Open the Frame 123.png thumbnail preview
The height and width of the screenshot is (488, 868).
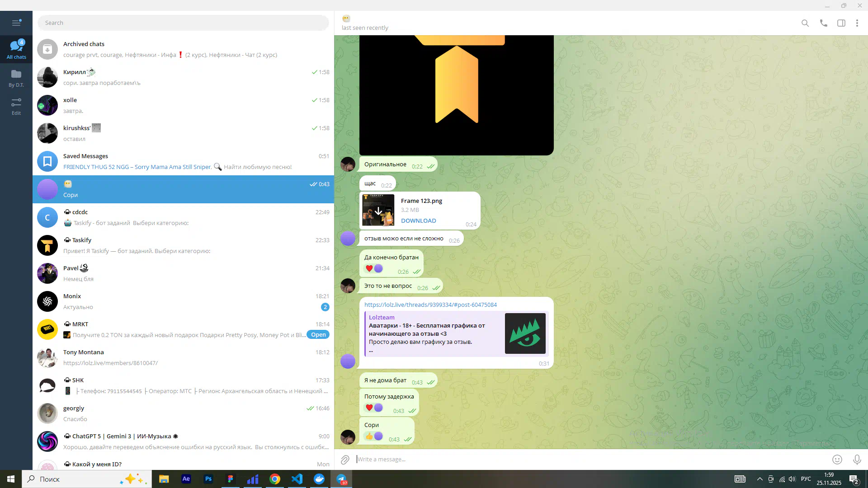[x=378, y=210]
